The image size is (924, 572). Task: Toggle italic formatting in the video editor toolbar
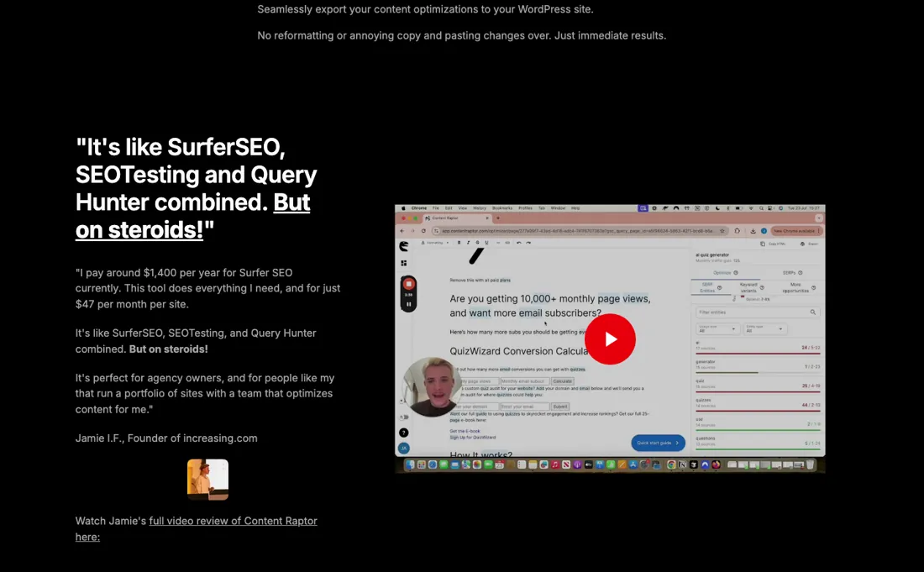click(x=468, y=243)
